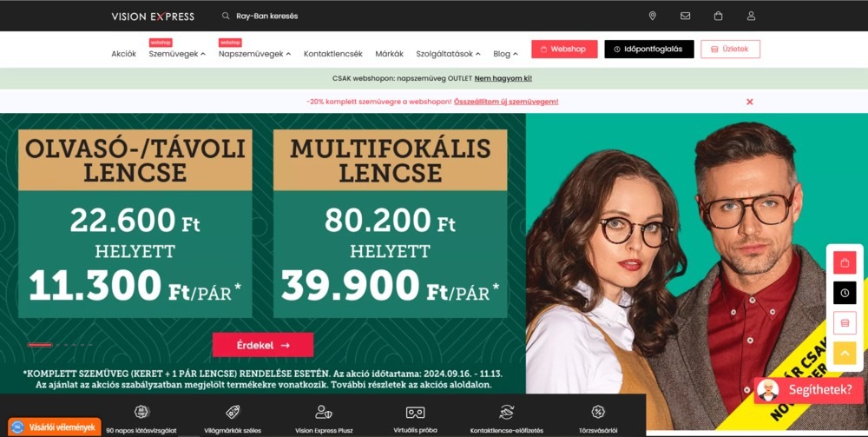The image size is (868, 437).
Task: Click the red Webshop button
Action: click(x=565, y=49)
